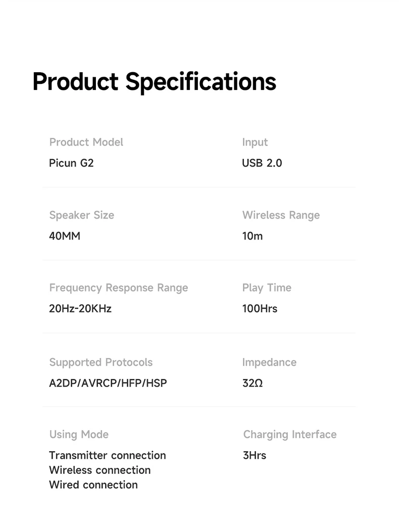Select the Input label
The width and height of the screenshot is (399, 532).
click(x=255, y=142)
